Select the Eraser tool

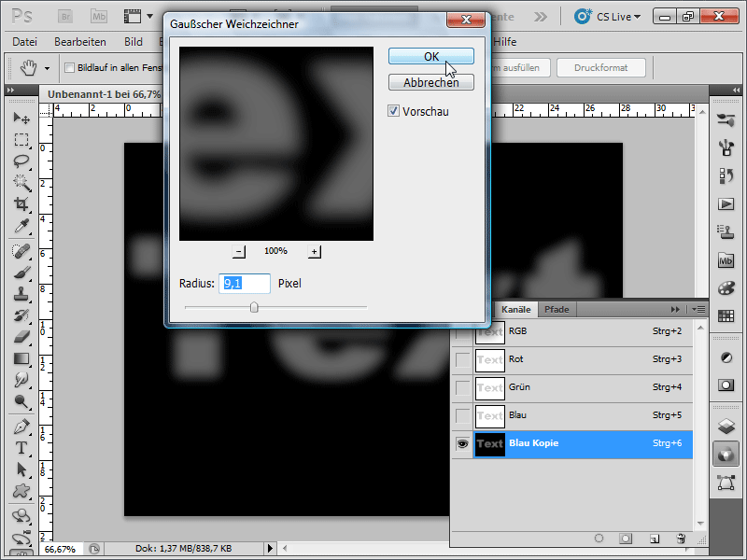tap(21, 337)
